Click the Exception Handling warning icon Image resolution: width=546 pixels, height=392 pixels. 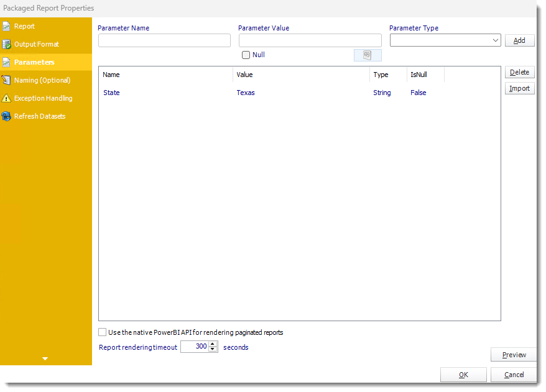point(6,98)
